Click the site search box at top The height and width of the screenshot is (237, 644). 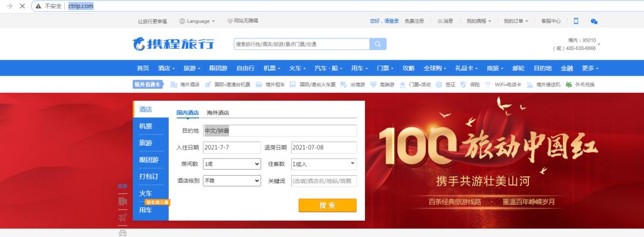tap(302, 44)
